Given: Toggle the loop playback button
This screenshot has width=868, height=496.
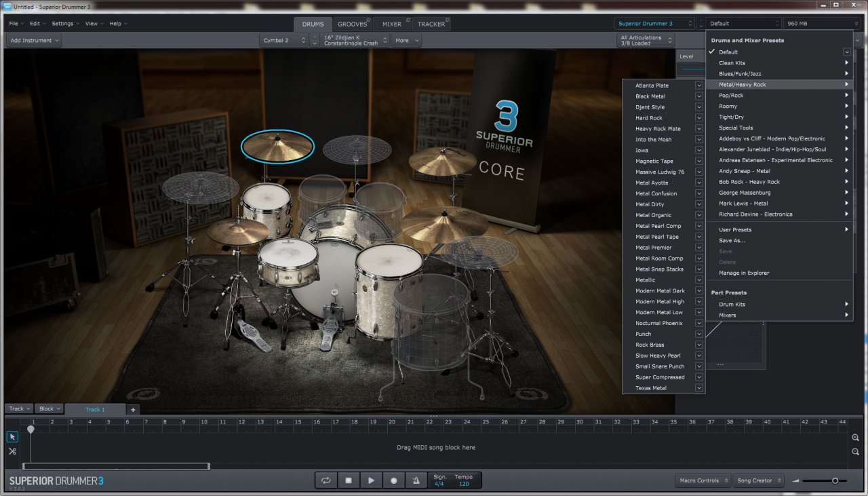Looking at the screenshot, I should pos(326,480).
